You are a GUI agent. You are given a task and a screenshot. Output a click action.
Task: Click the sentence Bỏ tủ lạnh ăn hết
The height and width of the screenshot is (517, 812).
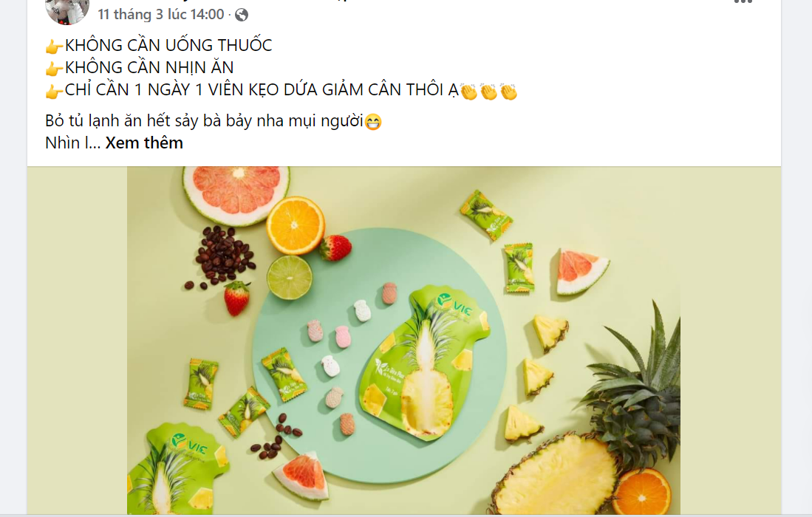pos(204,121)
